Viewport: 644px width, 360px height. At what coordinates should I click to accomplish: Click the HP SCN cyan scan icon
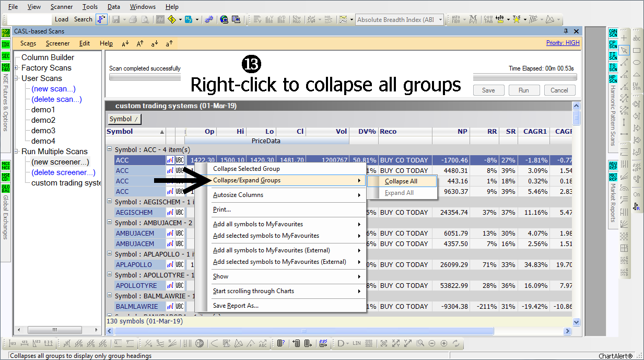tap(613, 79)
